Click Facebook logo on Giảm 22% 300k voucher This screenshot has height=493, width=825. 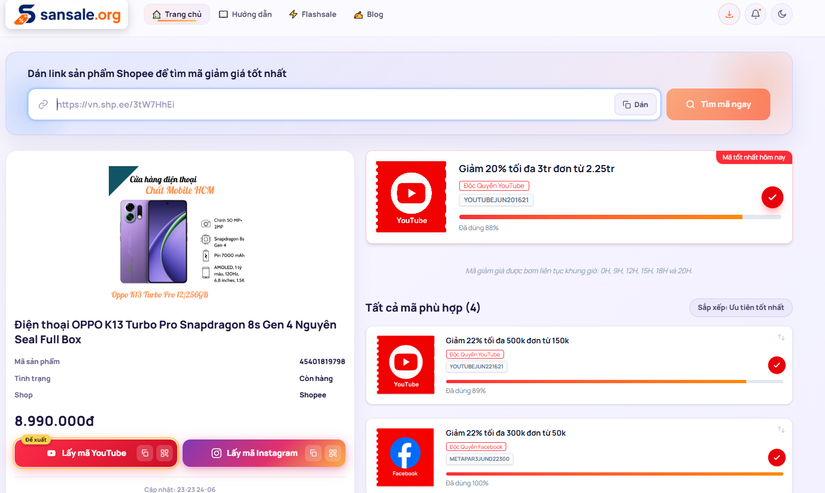[x=405, y=457]
